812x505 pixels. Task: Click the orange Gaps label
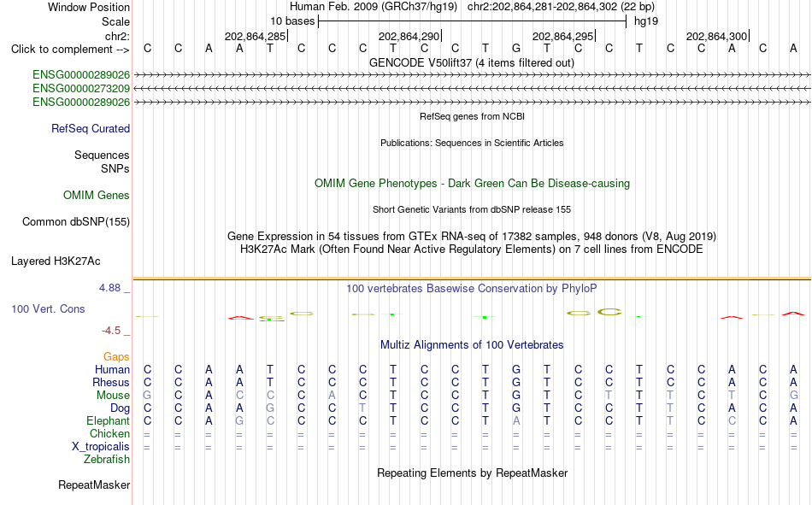[x=116, y=356]
